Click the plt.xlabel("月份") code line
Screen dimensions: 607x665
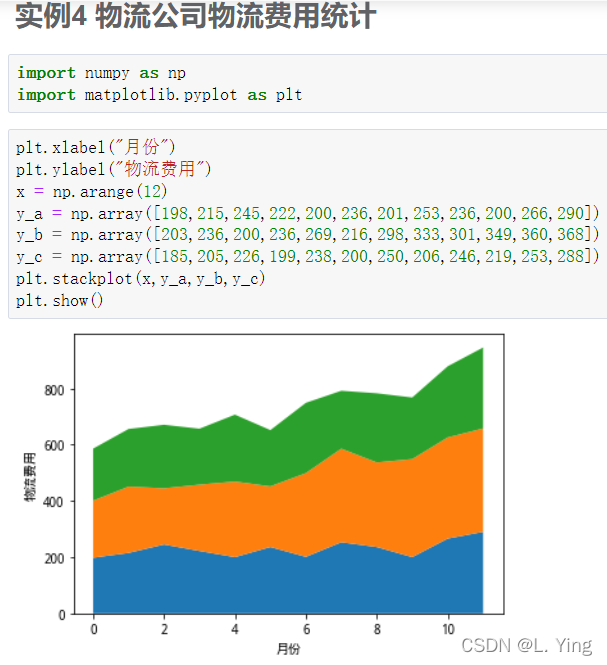point(95,147)
